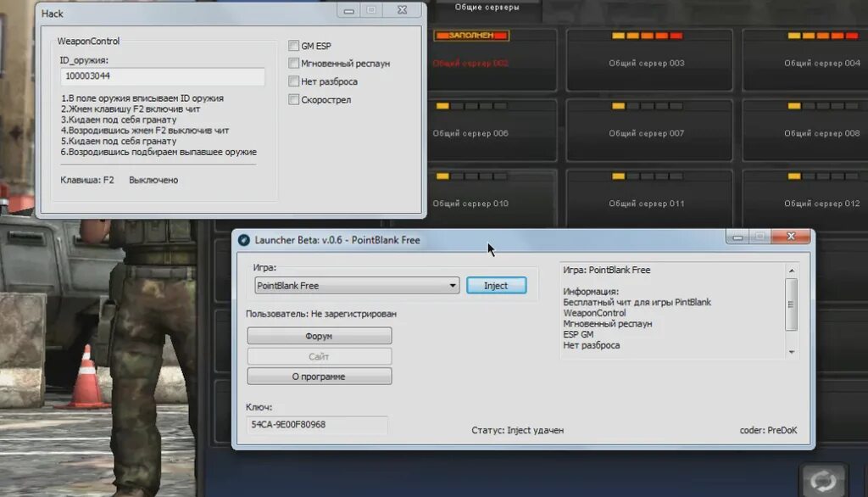The width and height of the screenshot is (868, 497).
Task: Click the Общий сервер 003 load indicator bar
Action: [x=647, y=36]
